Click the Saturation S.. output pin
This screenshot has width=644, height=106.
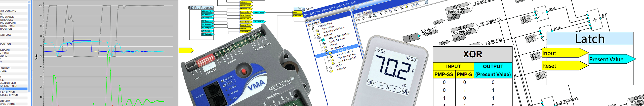pyautogui.click(x=259, y=22)
